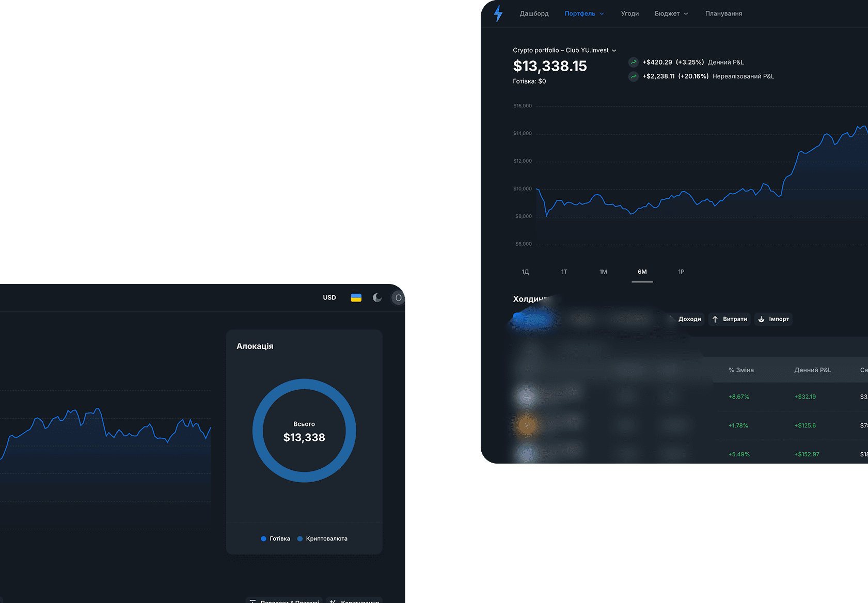Click the unrealized P&L trend arrow icon
The image size is (868, 603).
633,76
